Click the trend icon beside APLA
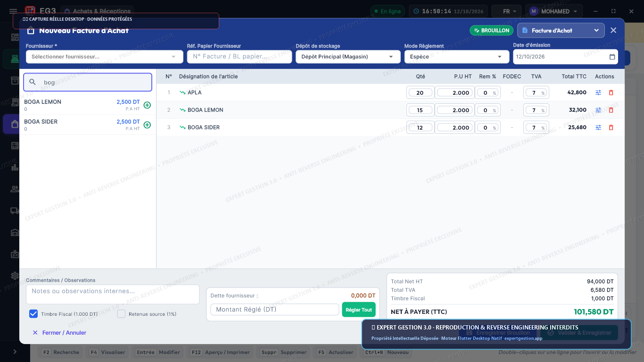 (182, 93)
